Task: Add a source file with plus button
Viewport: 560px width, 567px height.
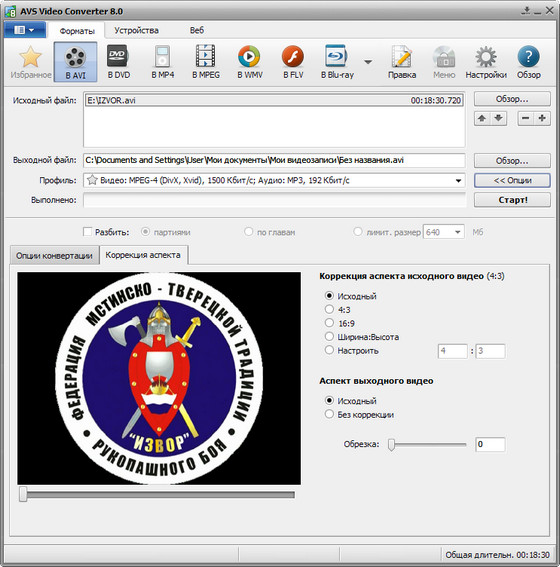Action: 542,118
